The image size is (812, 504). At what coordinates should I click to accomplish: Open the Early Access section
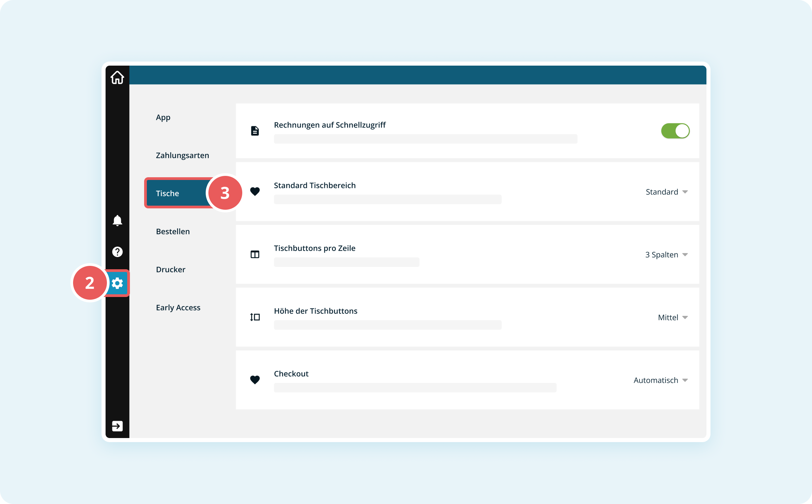pos(178,307)
